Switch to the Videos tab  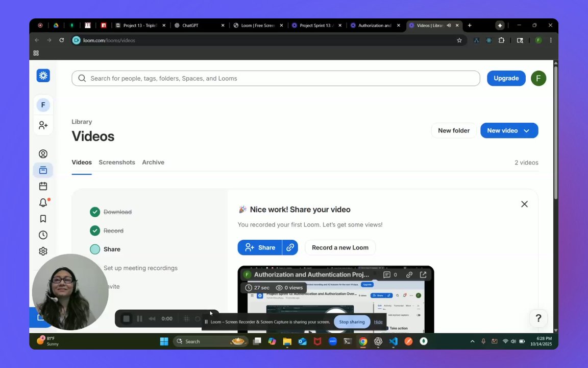tap(82, 163)
